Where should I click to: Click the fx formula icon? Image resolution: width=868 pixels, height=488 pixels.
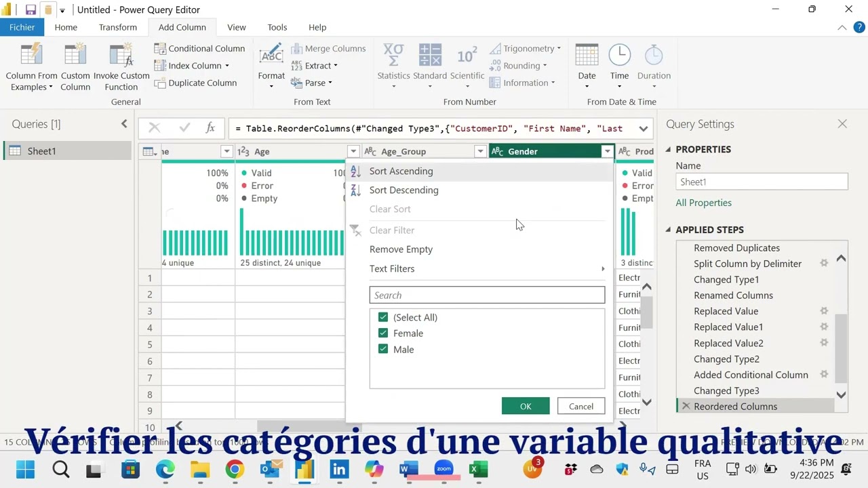[210, 128]
